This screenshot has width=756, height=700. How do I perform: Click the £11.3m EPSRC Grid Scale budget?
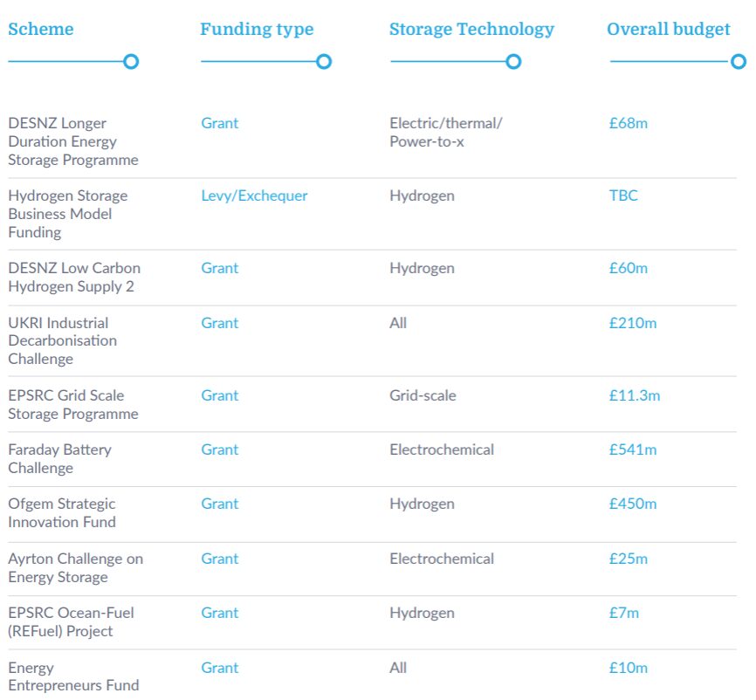coord(635,395)
